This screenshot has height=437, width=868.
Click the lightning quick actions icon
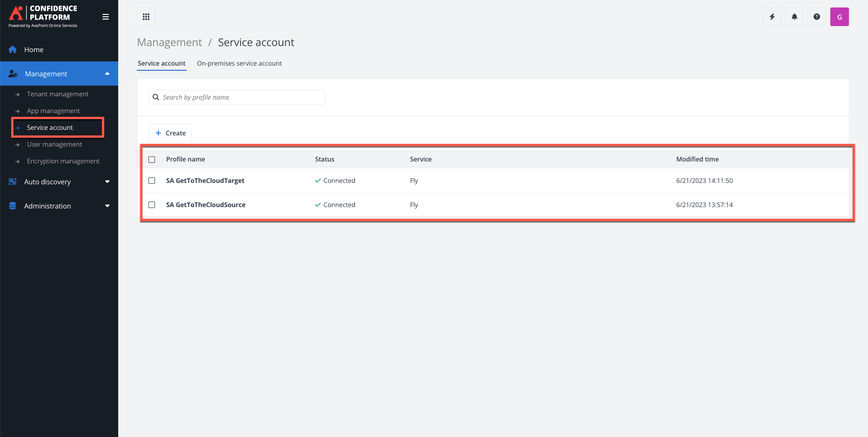(x=772, y=16)
